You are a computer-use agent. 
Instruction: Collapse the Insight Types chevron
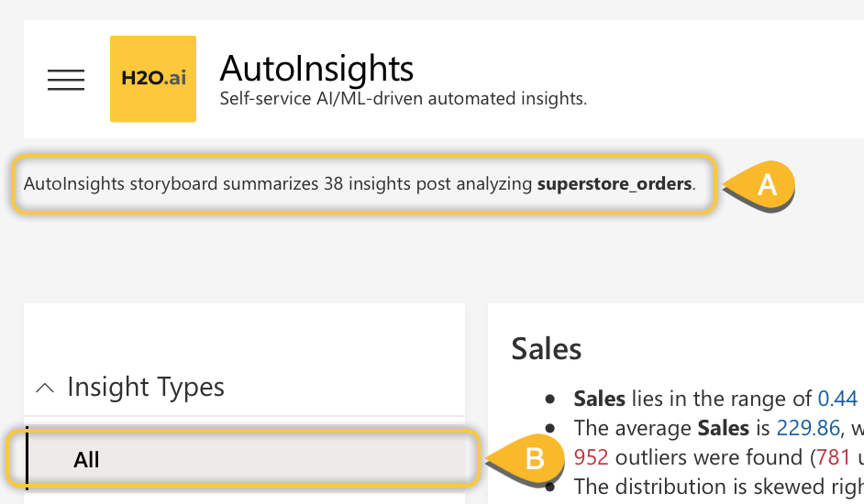(44, 388)
